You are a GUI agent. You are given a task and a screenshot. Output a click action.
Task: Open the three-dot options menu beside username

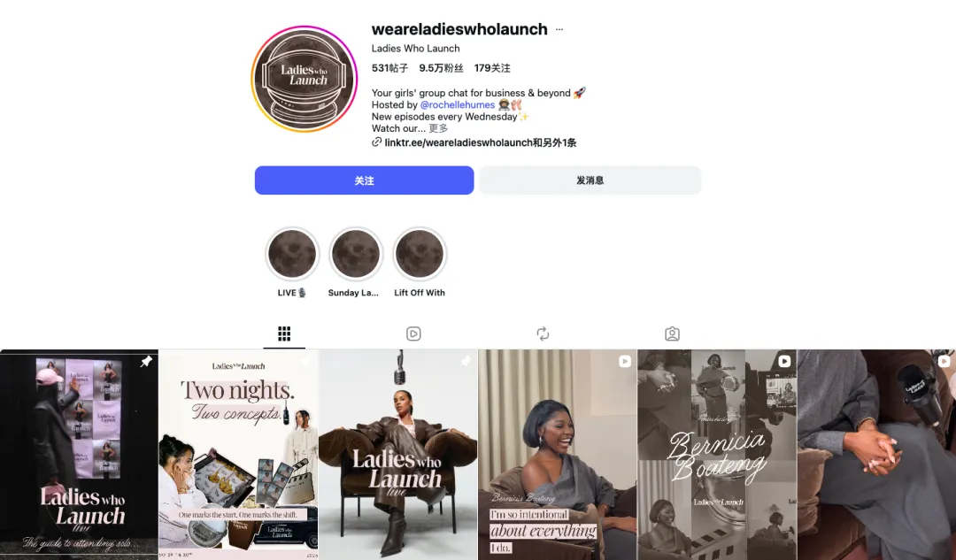coord(559,29)
